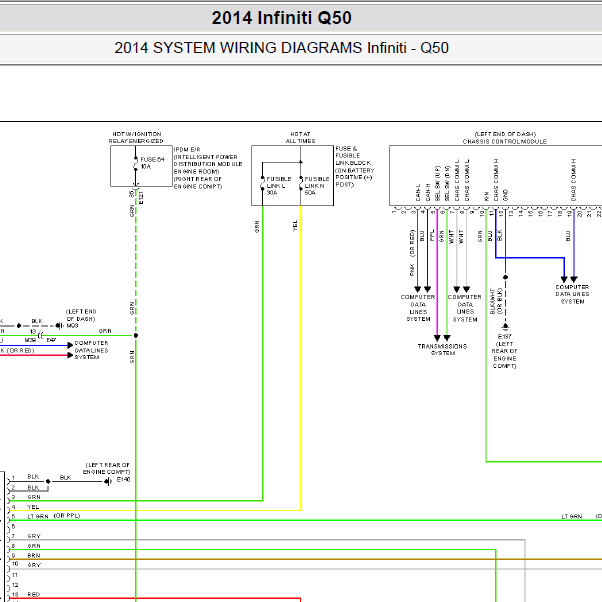Click 'COMPUTER DATA LINES SYSTEM' below the WHT wires
602x602 pixels.
(x=465, y=308)
